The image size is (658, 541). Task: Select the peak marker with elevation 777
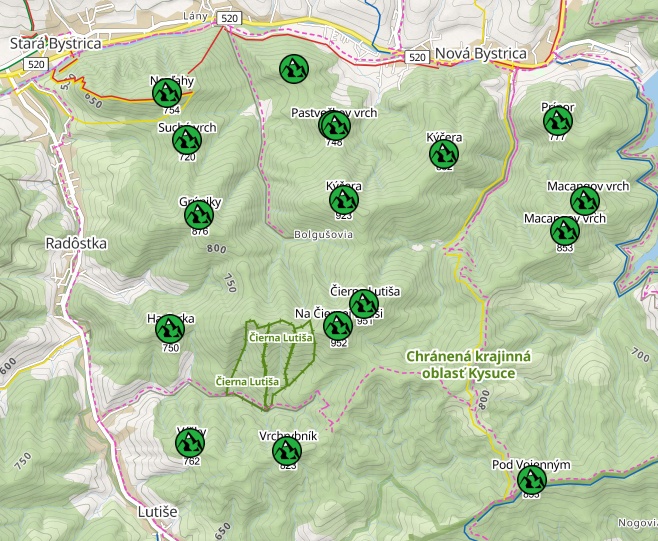[557, 121]
